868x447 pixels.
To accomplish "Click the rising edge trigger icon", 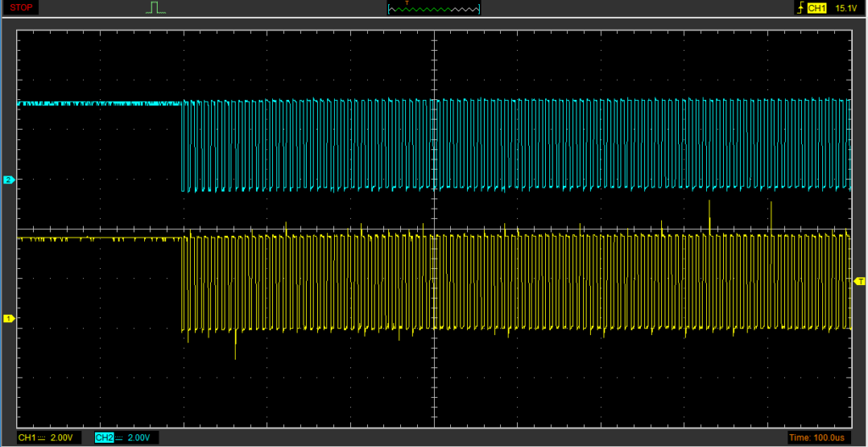I will (x=798, y=8).
